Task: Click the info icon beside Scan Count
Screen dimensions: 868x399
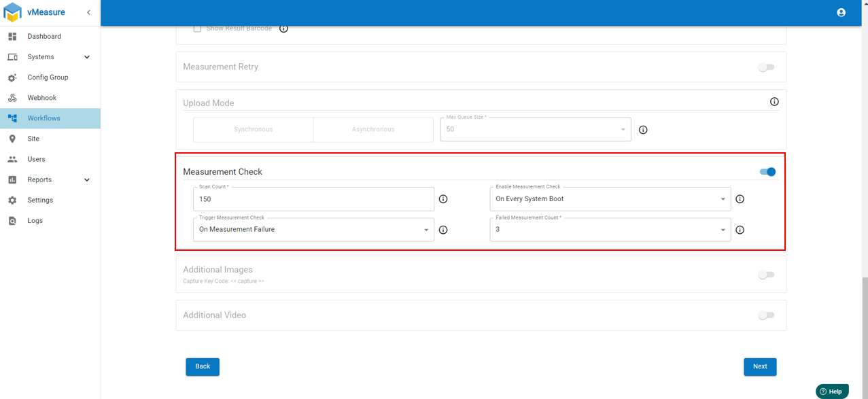Action: coord(443,199)
